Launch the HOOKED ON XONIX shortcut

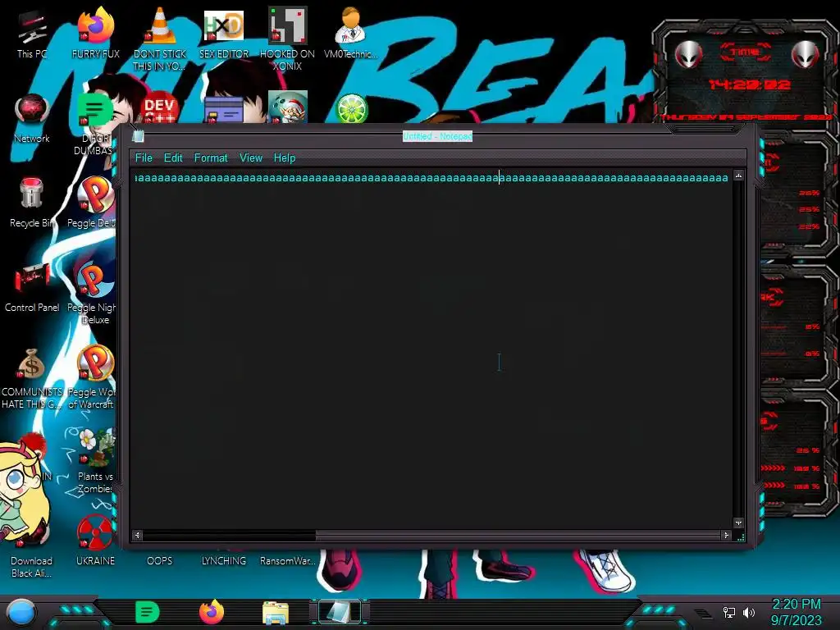coord(288,38)
